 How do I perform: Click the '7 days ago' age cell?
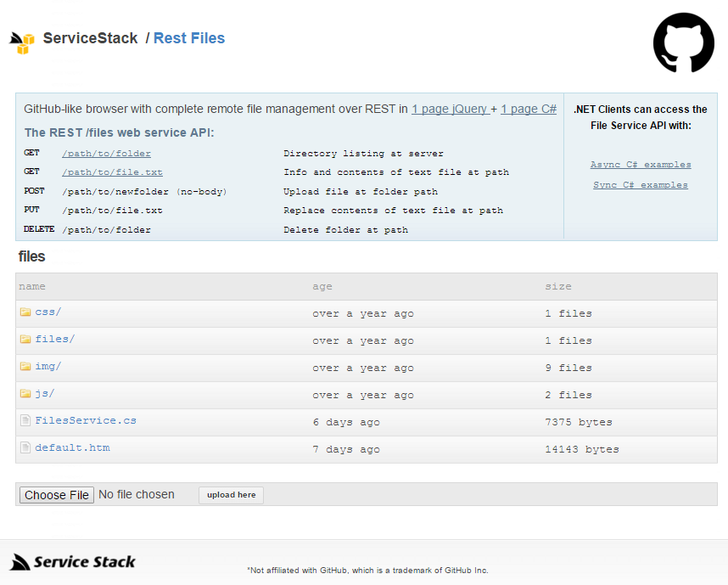[346, 449]
